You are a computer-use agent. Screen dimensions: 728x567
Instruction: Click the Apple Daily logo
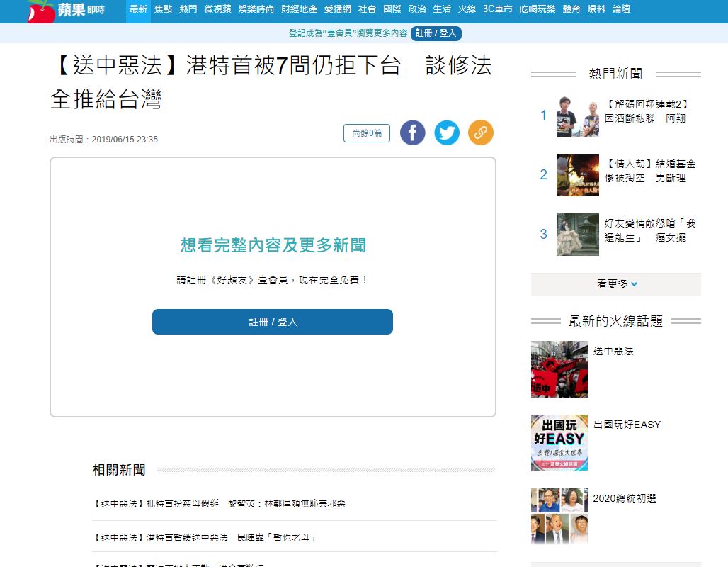pos(65,10)
